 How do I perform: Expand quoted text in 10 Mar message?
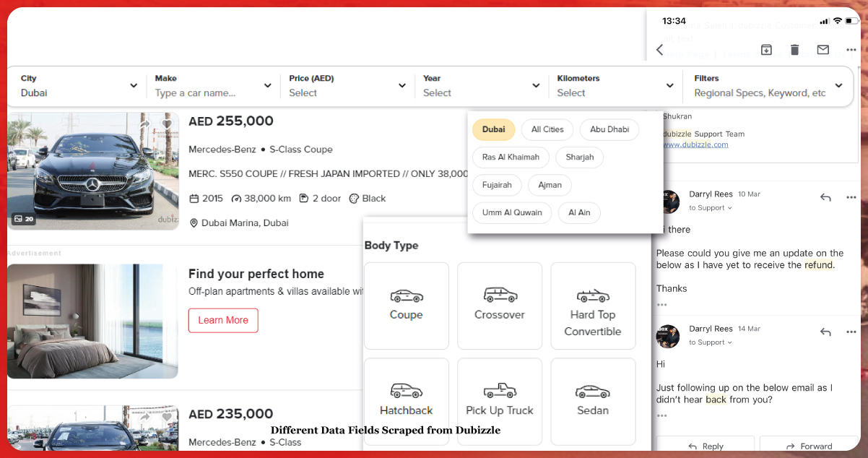point(661,304)
